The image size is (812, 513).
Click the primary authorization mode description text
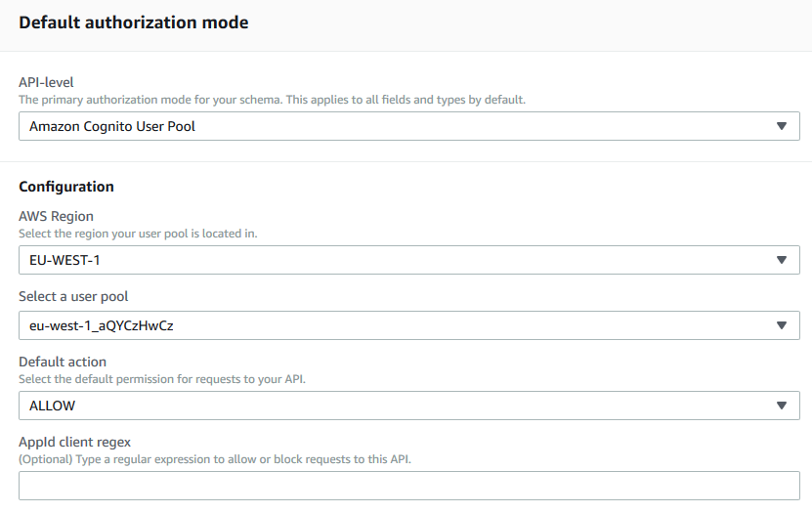[273, 100]
